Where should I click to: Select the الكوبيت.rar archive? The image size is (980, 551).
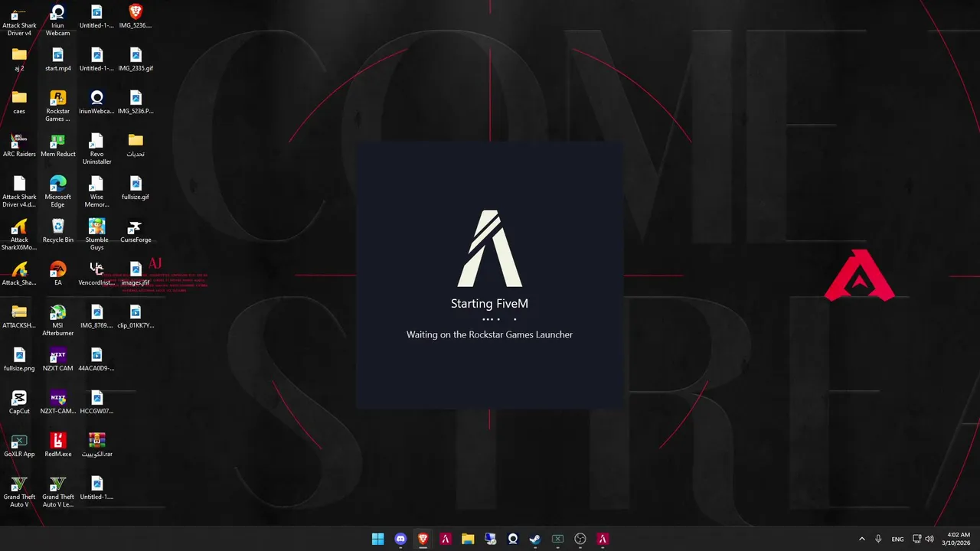pos(96,445)
